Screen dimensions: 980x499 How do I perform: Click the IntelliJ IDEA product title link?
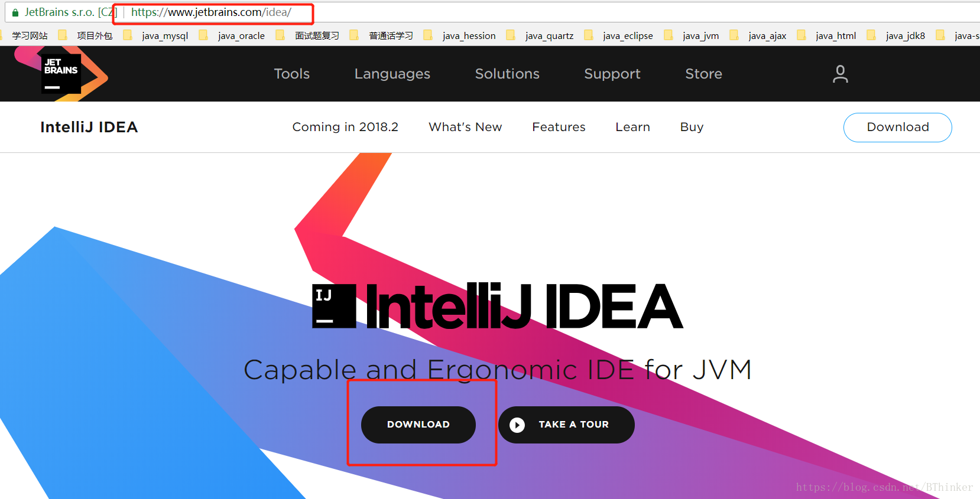coord(89,127)
